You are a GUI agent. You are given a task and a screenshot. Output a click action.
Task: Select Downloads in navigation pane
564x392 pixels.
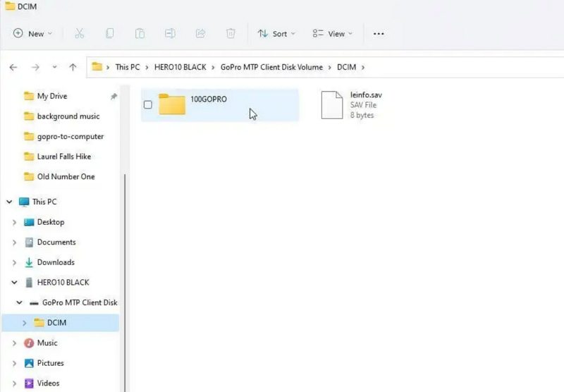(56, 262)
